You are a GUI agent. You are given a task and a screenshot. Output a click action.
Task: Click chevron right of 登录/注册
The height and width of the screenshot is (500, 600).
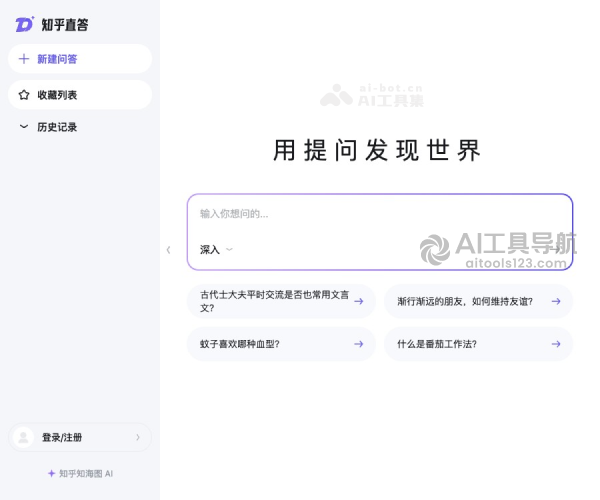click(138, 437)
